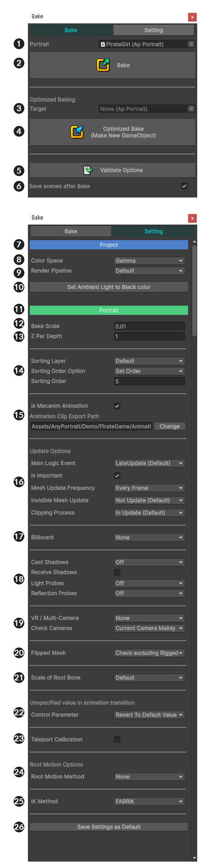Open the Color Space dropdown
Viewport: 205px width, 868px height.
pyautogui.click(x=150, y=261)
